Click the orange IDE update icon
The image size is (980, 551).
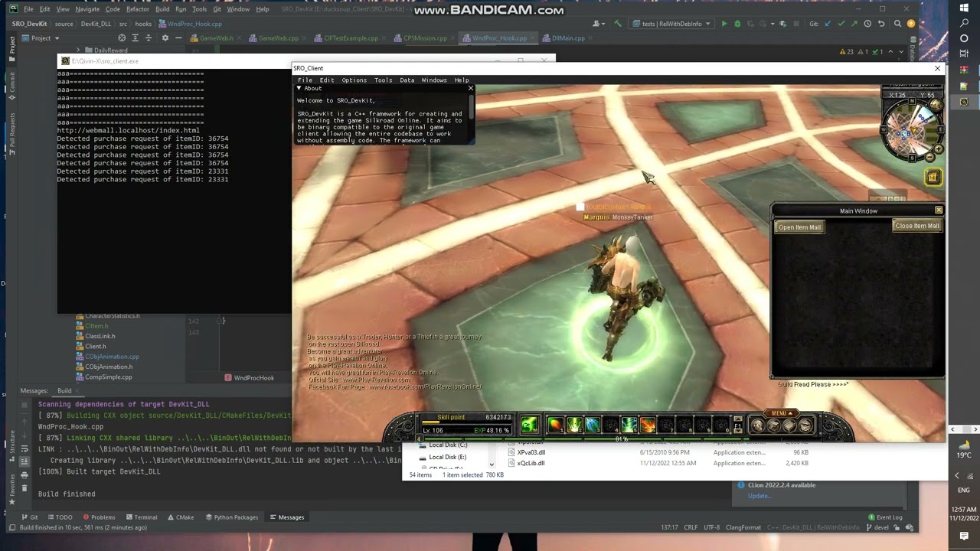point(910,24)
